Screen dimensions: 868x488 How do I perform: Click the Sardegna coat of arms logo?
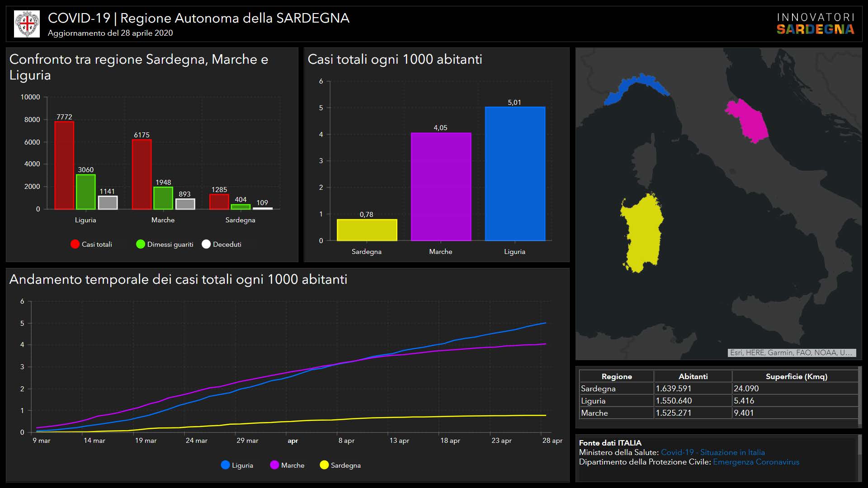coord(27,24)
